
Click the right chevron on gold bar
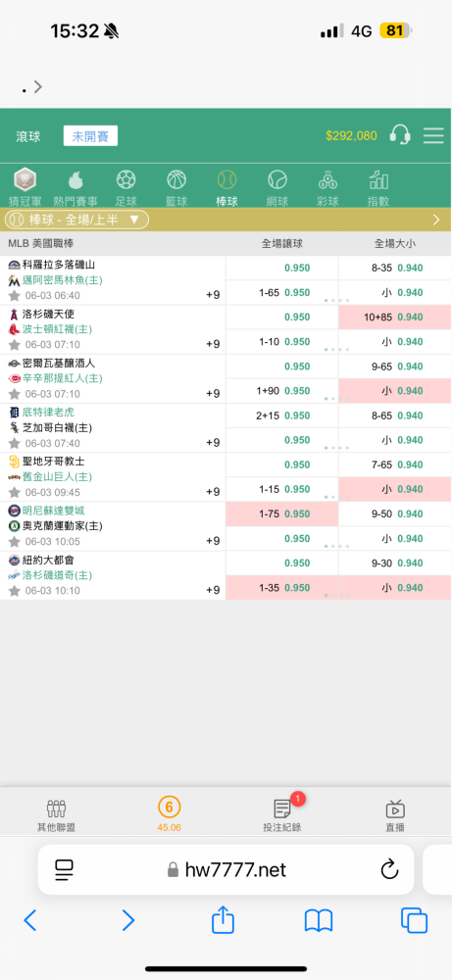coord(436,220)
